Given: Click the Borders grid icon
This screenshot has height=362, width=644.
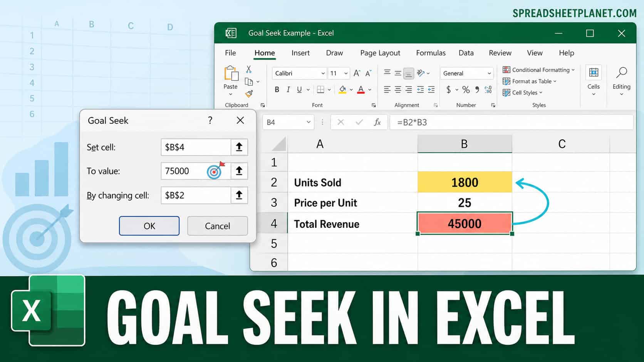Looking at the screenshot, I should click(x=320, y=90).
